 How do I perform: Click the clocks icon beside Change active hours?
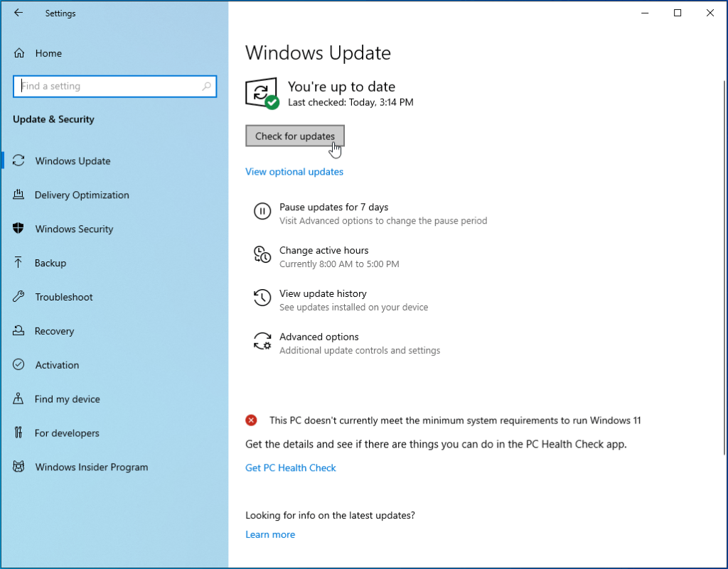[x=262, y=254]
